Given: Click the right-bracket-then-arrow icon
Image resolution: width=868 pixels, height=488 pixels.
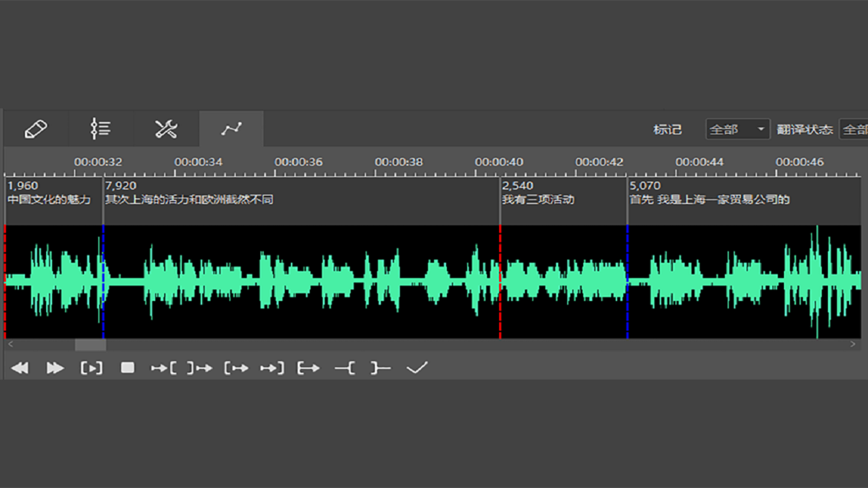Looking at the screenshot, I should pyautogui.click(x=200, y=368).
